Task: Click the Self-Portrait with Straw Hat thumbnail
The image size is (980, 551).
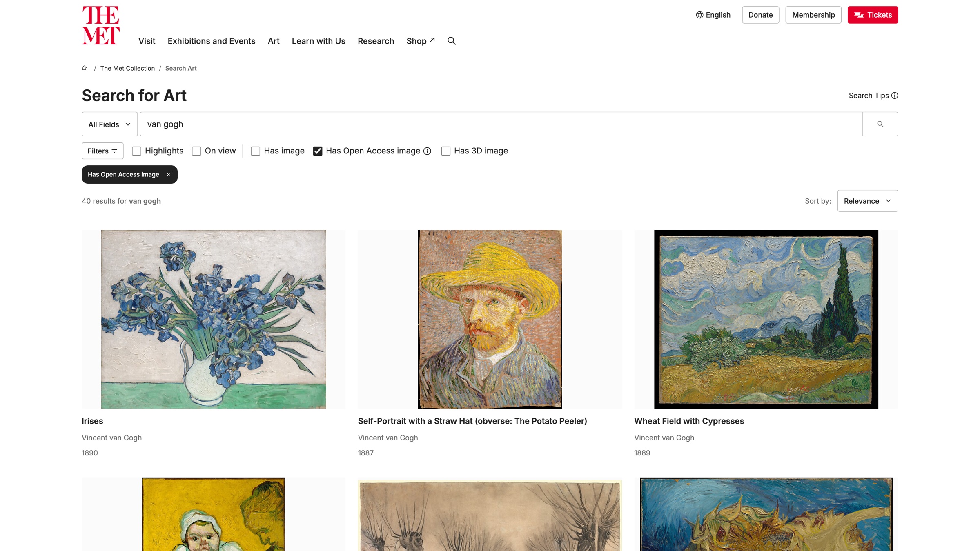Action: [490, 319]
